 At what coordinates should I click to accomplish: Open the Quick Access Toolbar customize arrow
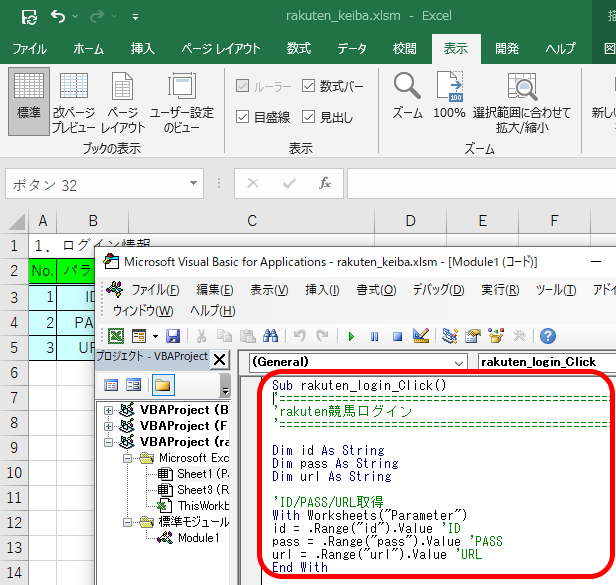coord(135,17)
